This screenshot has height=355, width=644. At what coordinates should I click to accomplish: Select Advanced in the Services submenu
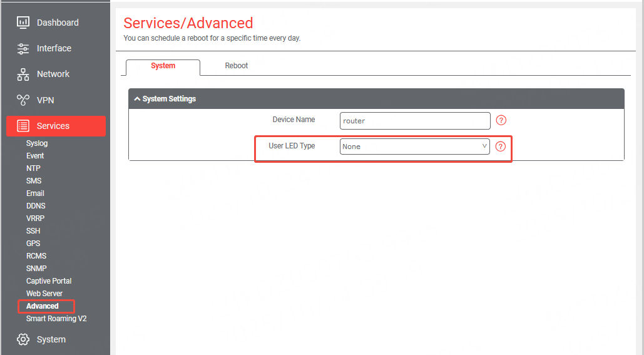pos(43,306)
